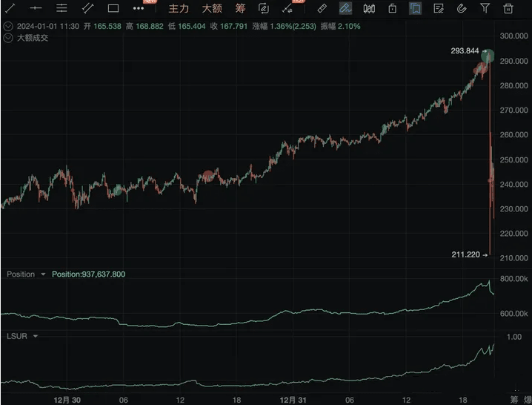Open the LSUR indicator dropdown
The image size is (532, 405).
tap(34, 336)
